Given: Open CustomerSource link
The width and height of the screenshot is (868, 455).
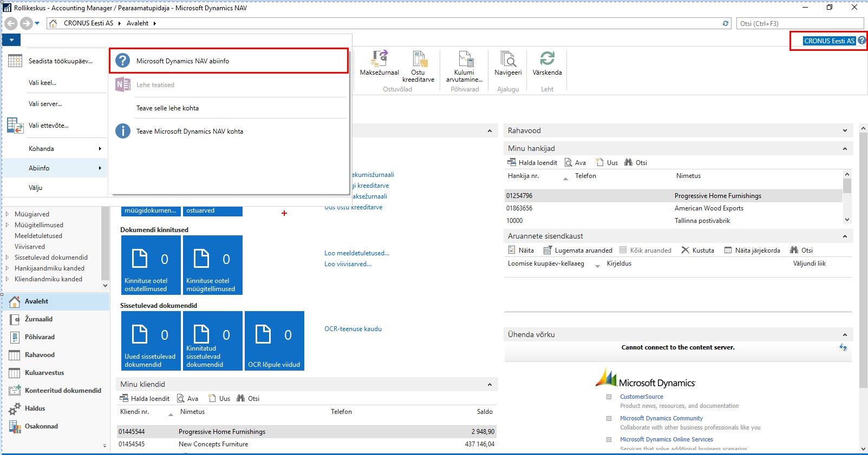Looking at the screenshot, I should [641, 397].
